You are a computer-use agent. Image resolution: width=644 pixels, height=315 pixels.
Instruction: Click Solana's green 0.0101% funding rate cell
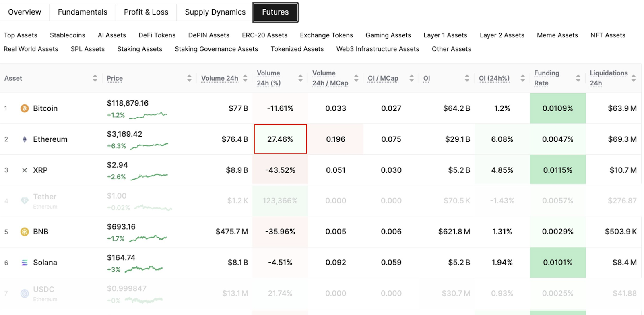point(557,263)
